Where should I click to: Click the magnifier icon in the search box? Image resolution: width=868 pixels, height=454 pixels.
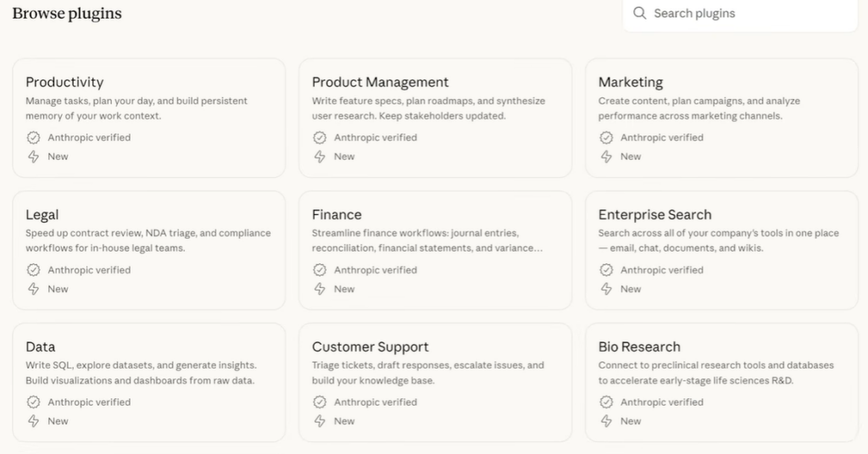[640, 14]
